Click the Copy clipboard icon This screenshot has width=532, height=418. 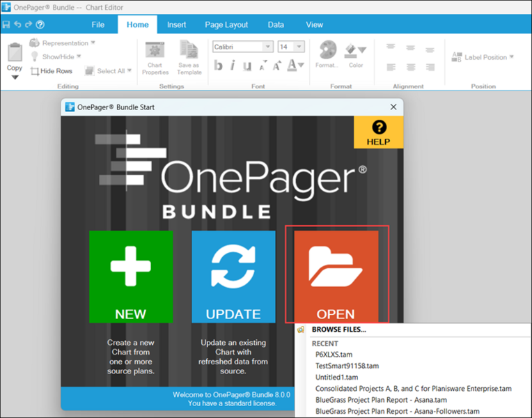(15, 52)
